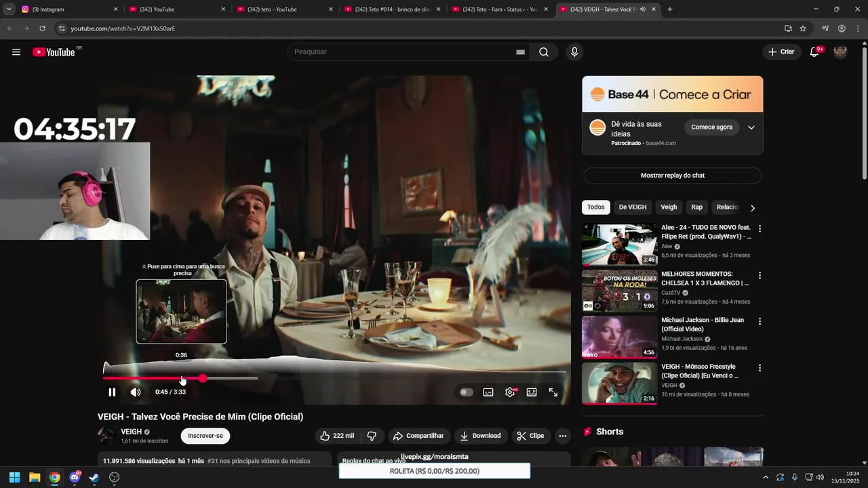Toggle autoplay switch in the player

tap(466, 392)
